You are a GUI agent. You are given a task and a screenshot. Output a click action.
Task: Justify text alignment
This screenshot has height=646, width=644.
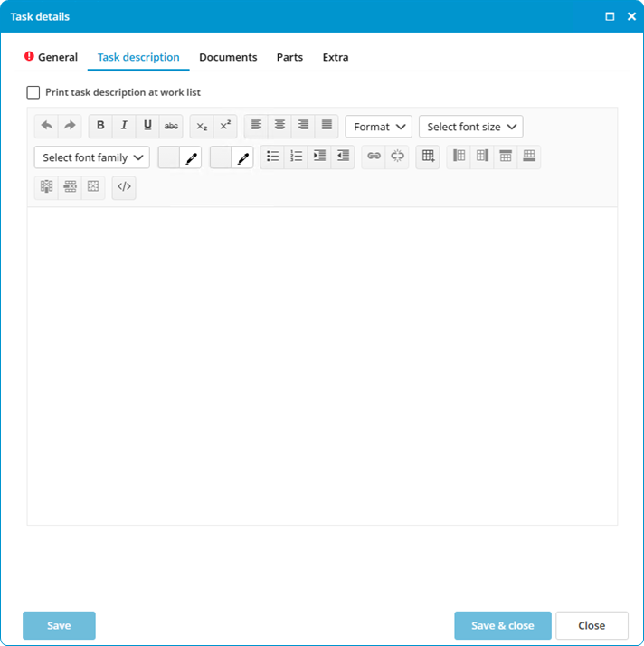[327, 126]
